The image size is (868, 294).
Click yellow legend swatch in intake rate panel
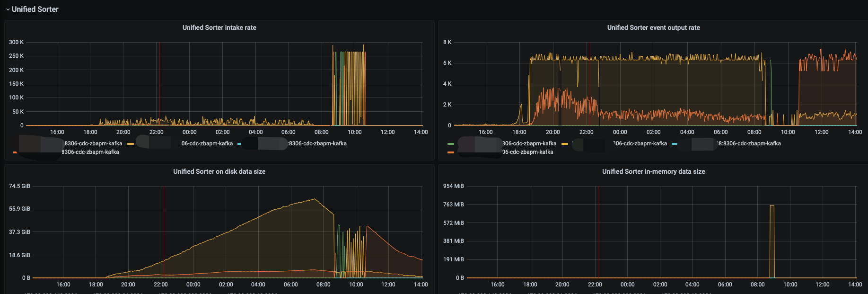pos(131,144)
